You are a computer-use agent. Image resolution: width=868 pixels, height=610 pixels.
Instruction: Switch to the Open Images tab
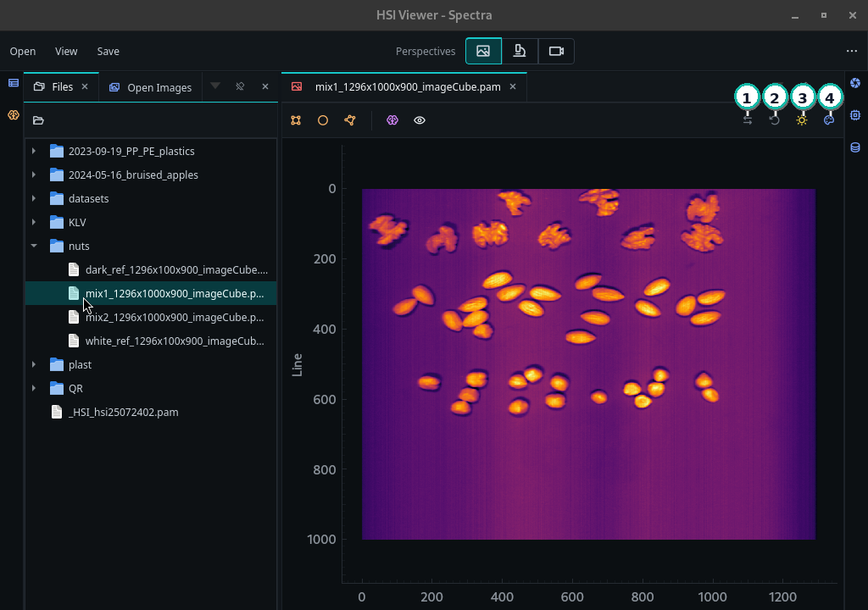click(151, 87)
